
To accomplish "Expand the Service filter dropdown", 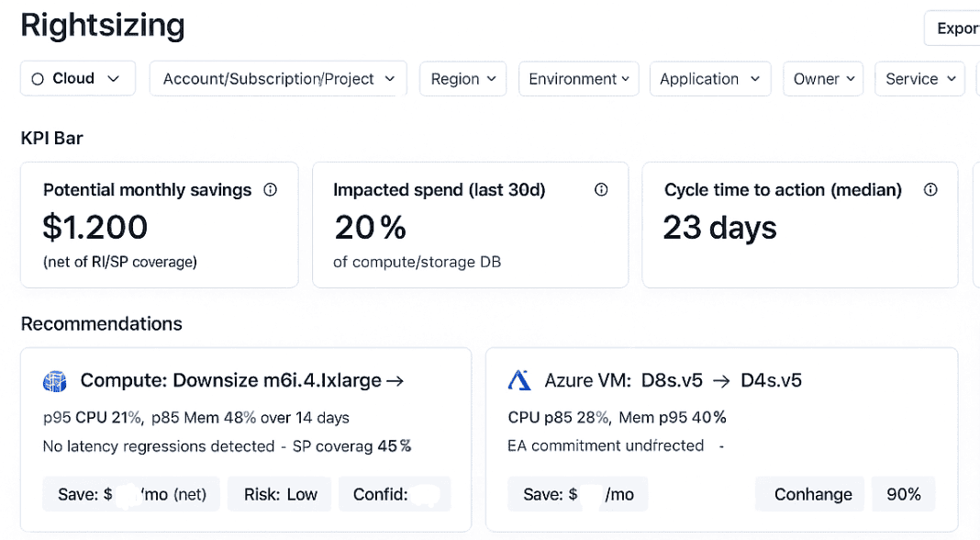I will tap(919, 78).
